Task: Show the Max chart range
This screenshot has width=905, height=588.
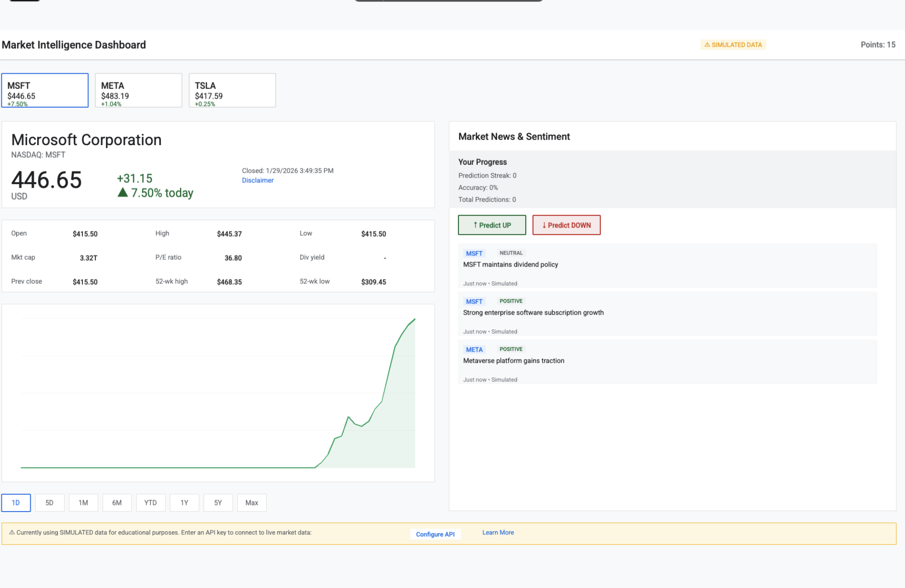Action: [251, 502]
